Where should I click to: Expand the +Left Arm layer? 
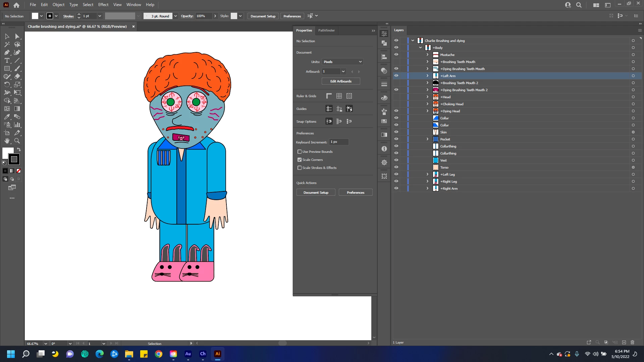[427, 76]
